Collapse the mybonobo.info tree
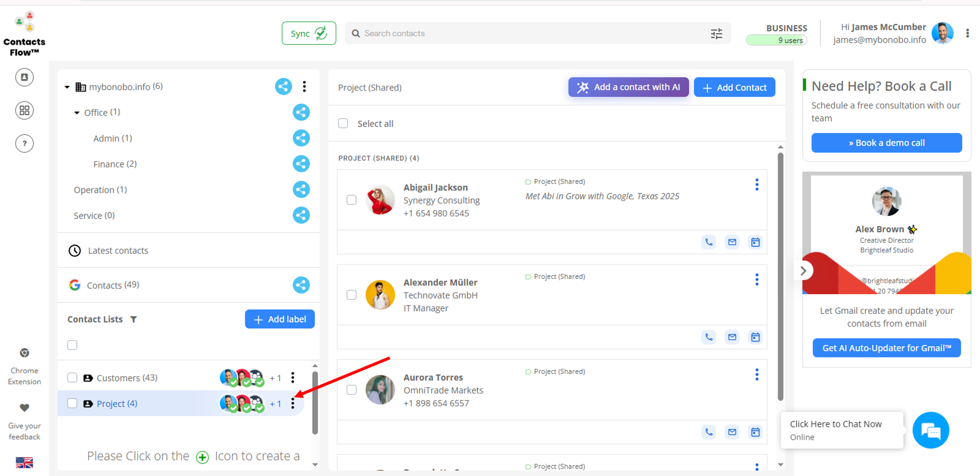 [67, 86]
